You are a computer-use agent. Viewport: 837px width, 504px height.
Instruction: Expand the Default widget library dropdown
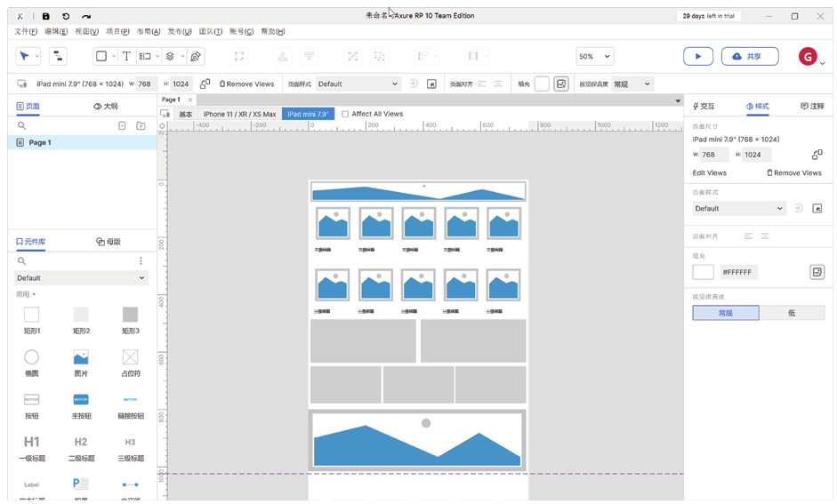[x=78, y=278]
